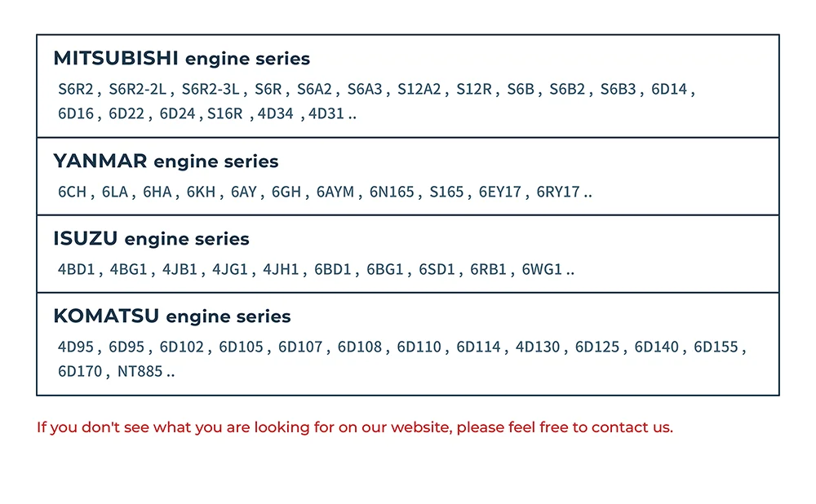This screenshot has height=504, width=816.
Task: Click the ISUZU engine series heading
Action: (x=151, y=239)
